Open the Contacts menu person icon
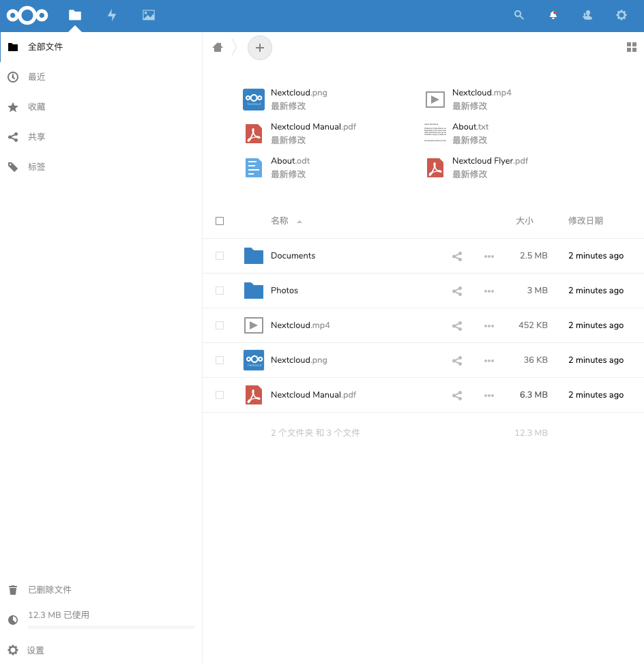The height and width of the screenshot is (663, 644). (x=587, y=15)
